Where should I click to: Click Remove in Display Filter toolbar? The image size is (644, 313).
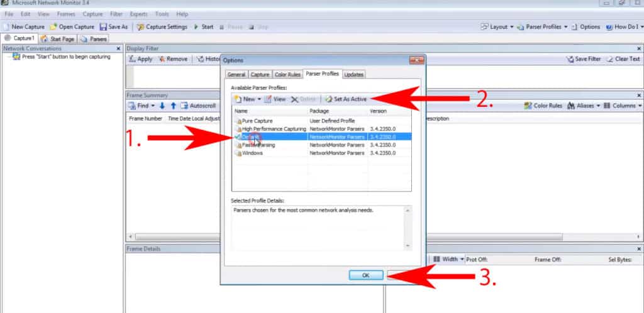click(x=173, y=59)
